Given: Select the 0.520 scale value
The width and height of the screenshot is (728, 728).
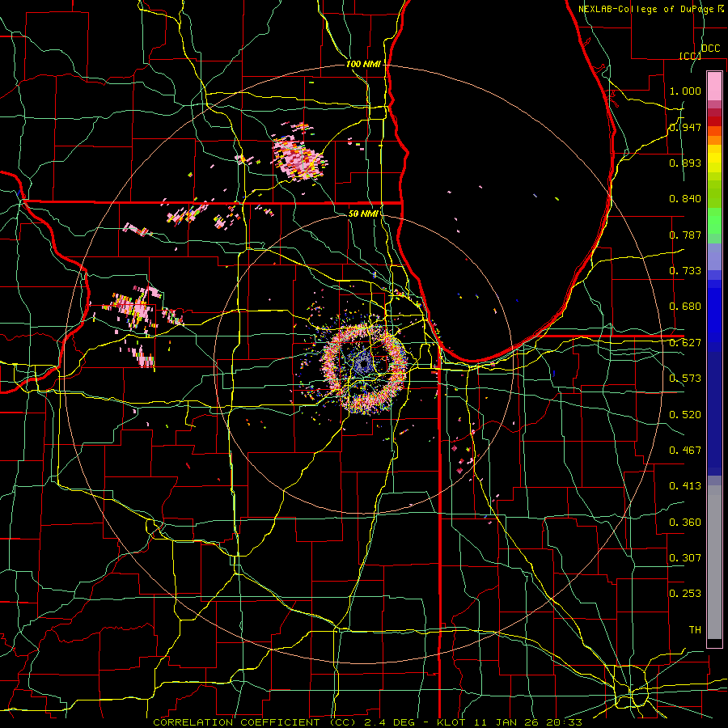Looking at the screenshot, I should click(685, 415).
